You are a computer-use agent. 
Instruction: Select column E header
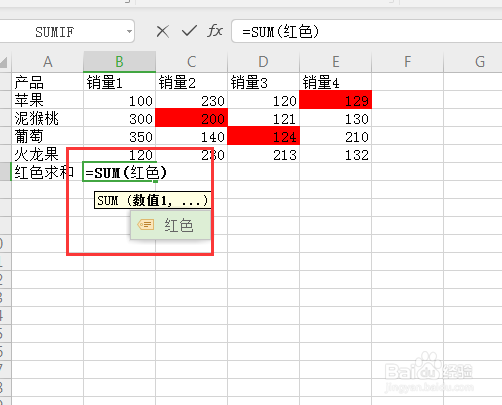(335, 62)
